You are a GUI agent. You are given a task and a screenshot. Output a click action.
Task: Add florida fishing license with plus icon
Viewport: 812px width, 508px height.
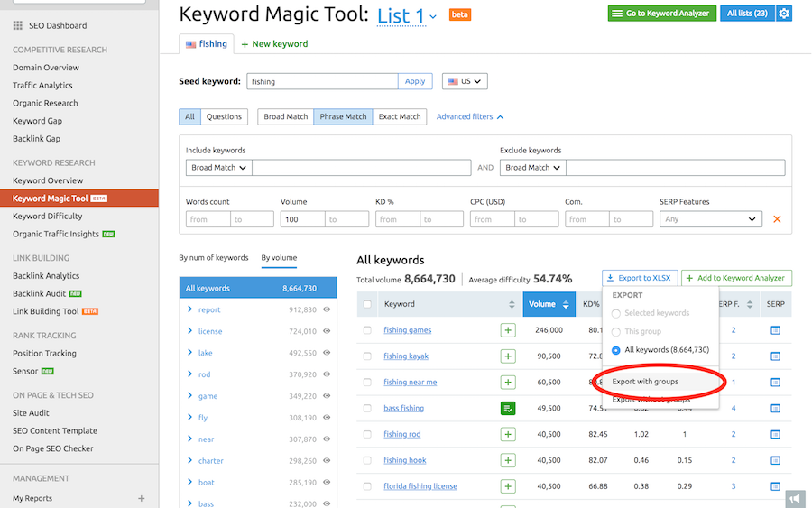tap(507, 486)
